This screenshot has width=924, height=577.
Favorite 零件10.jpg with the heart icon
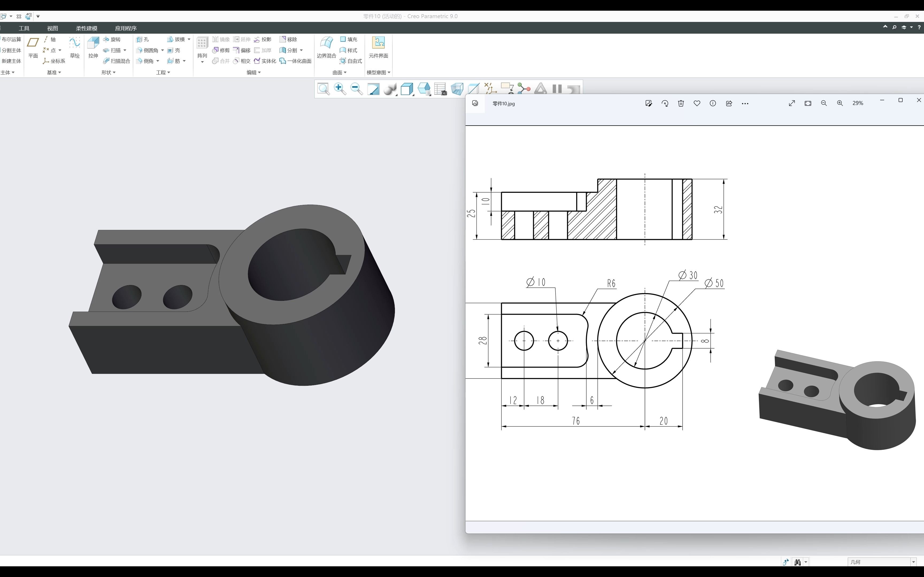[x=697, y=103]
